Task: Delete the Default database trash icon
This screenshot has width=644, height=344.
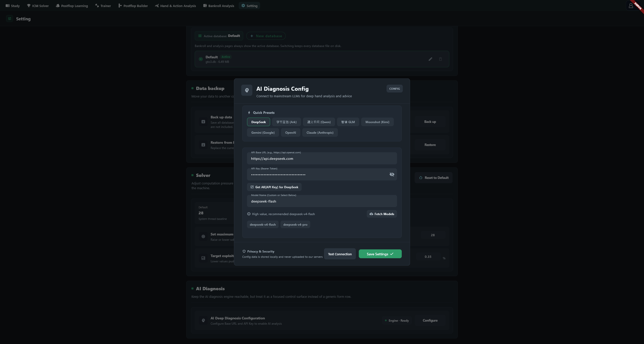Action: [440, 59]
